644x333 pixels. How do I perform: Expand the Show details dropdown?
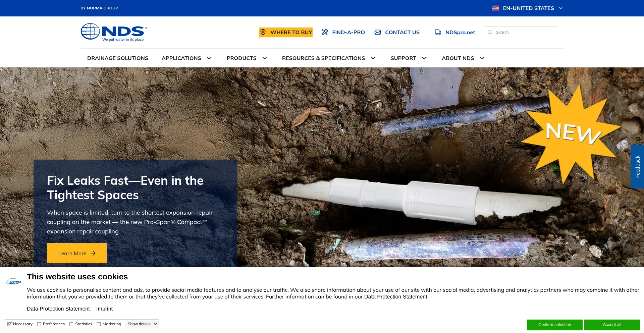point(142,324)
